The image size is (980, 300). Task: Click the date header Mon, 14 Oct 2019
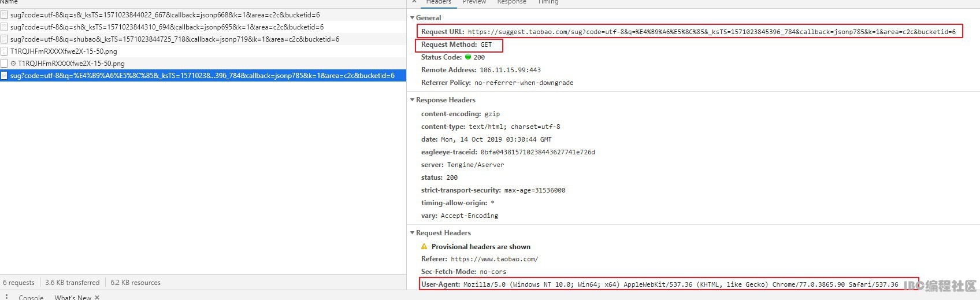click(486, 139)
